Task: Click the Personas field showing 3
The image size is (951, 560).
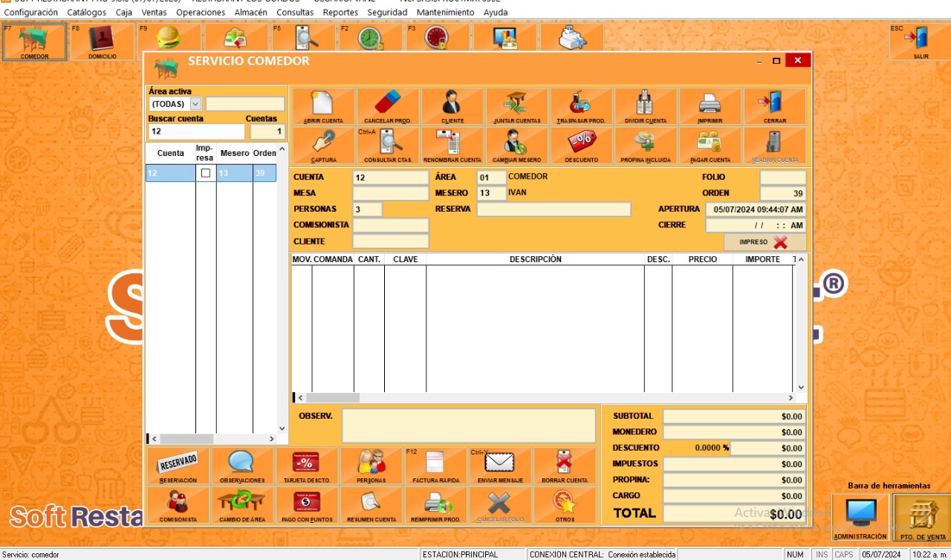Action: tap(368, 209)
